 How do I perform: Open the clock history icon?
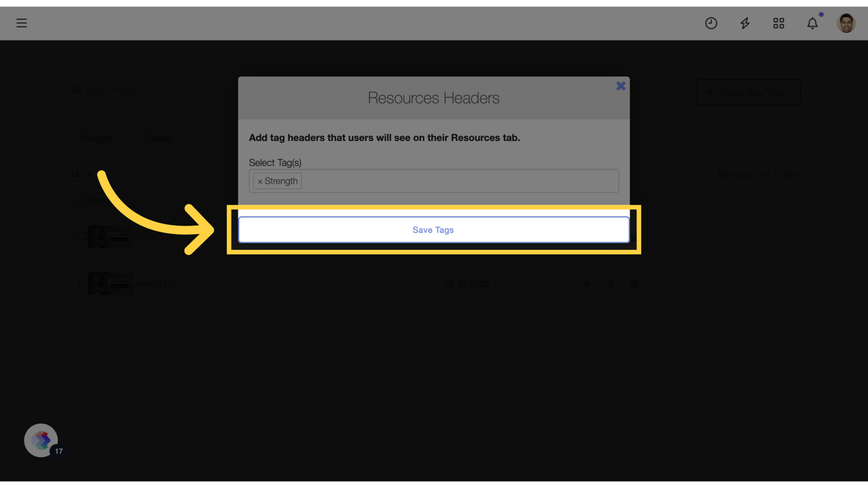tap(711, 24)
